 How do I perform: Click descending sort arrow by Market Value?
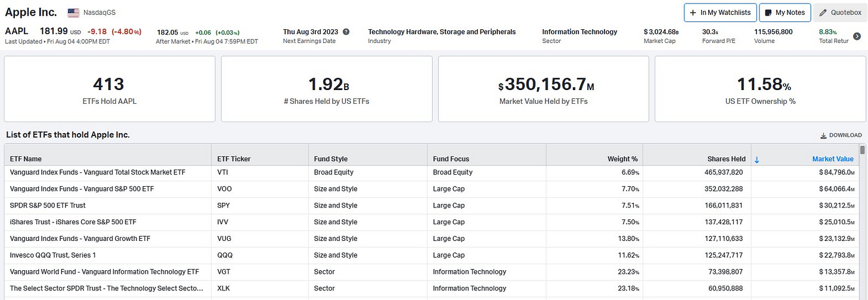pyautogui.click(x=757, y=159)
